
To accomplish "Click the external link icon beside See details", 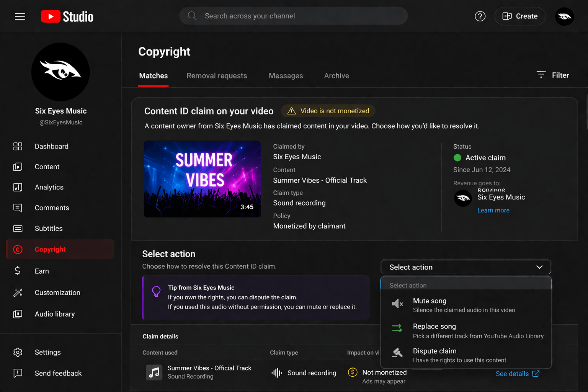I will [536, 374].
